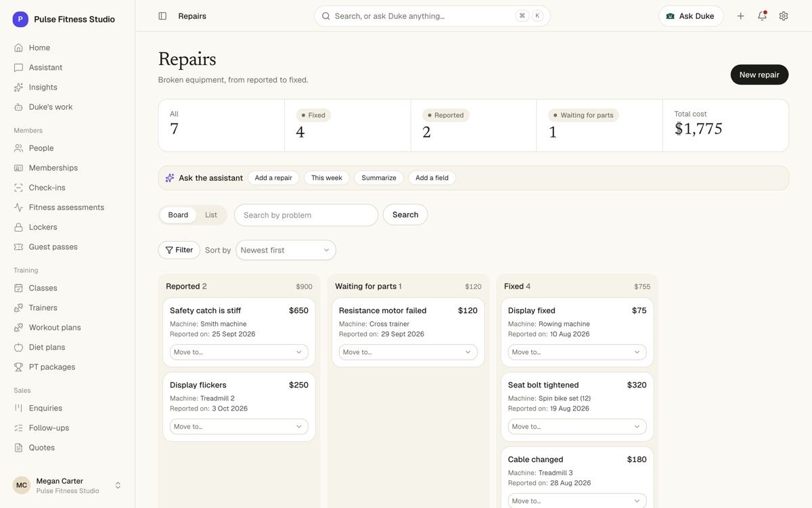812x508 pixels.
Task: Click the Add a repair chip
Action: (x=273, y=177)
